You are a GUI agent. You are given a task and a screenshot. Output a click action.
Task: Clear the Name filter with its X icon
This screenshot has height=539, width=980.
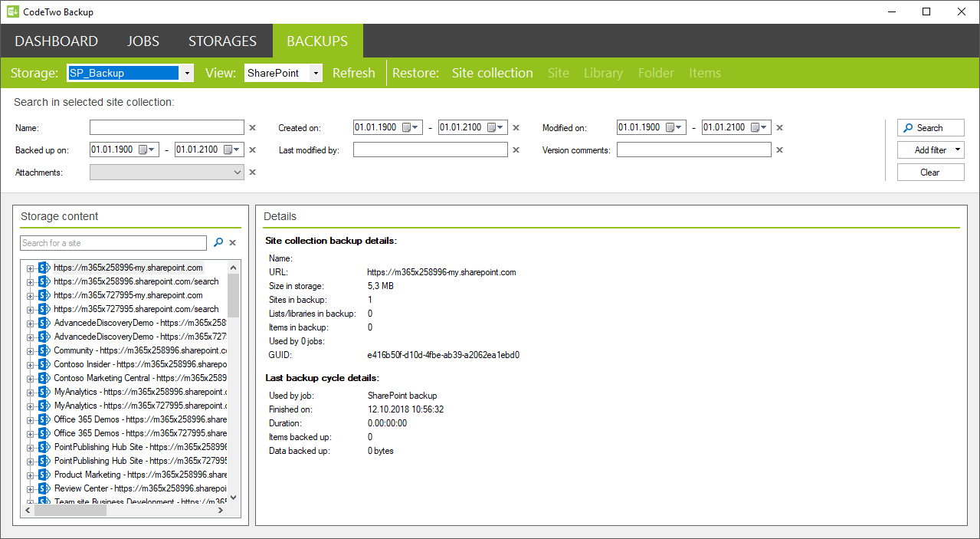coord(252,128)
